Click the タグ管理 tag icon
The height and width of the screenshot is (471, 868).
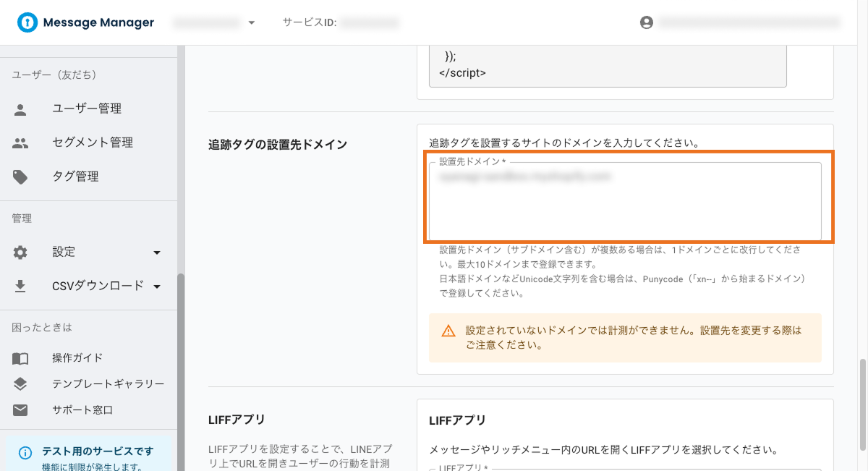[x=20, y=177]
